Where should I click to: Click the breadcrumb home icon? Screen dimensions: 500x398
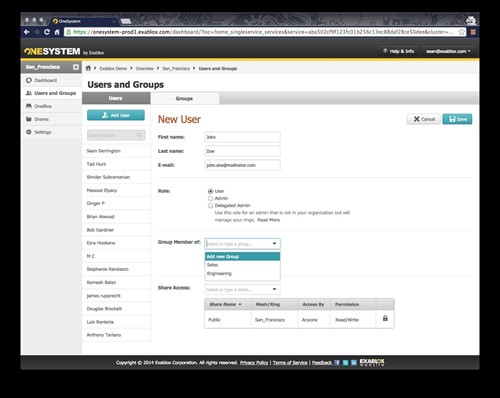point(88,68)
